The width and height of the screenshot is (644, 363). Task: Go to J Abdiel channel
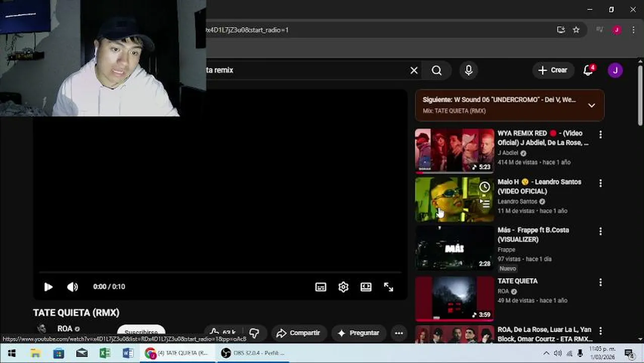tap(508, 153)
